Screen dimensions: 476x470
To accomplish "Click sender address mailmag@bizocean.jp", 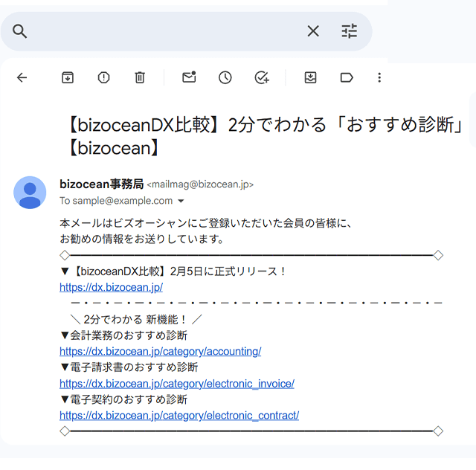I will (200, 184).
